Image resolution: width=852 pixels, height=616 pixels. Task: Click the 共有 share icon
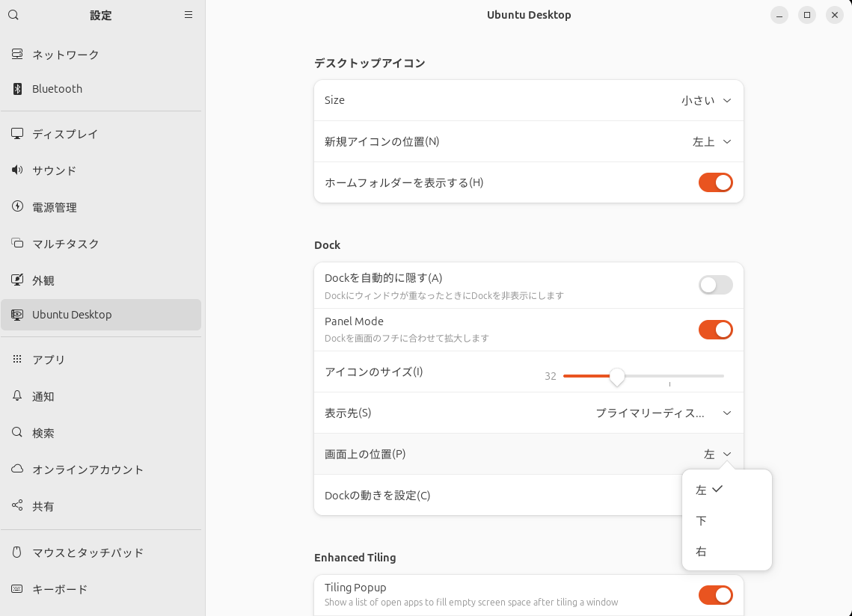click(x=17, y=506)
